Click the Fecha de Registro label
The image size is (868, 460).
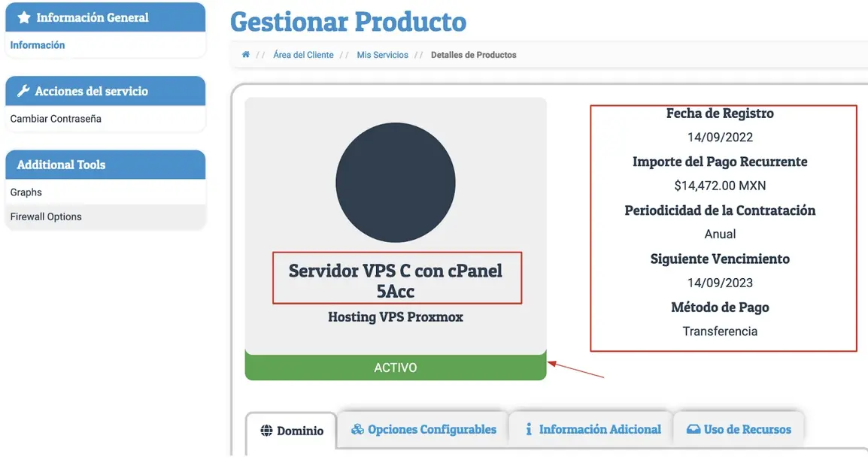pyautogui.click(x=720, y=113)
